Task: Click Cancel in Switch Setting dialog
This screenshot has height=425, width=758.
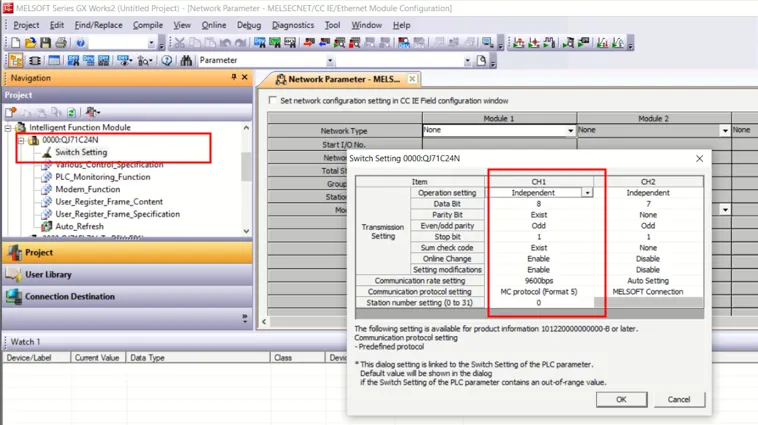Action: click(679, 399)
